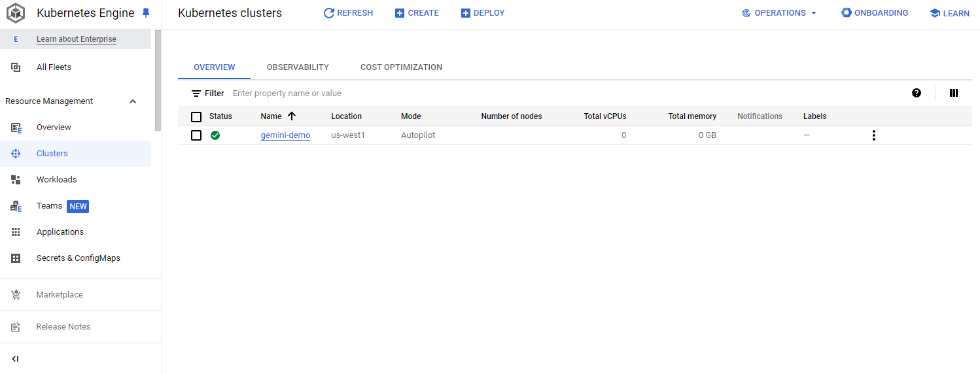Click the 0 GB memory cell

click(x=707, y=135)
